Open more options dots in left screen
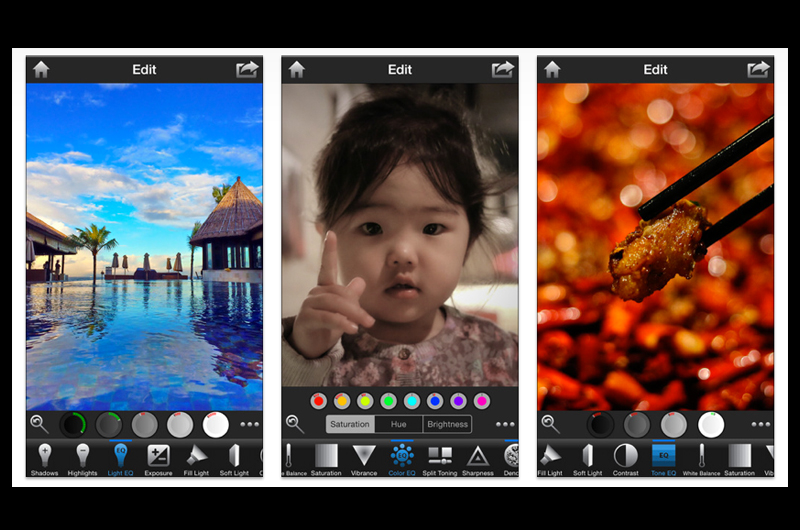Screen dimensions: 800x530 (249, 424)
